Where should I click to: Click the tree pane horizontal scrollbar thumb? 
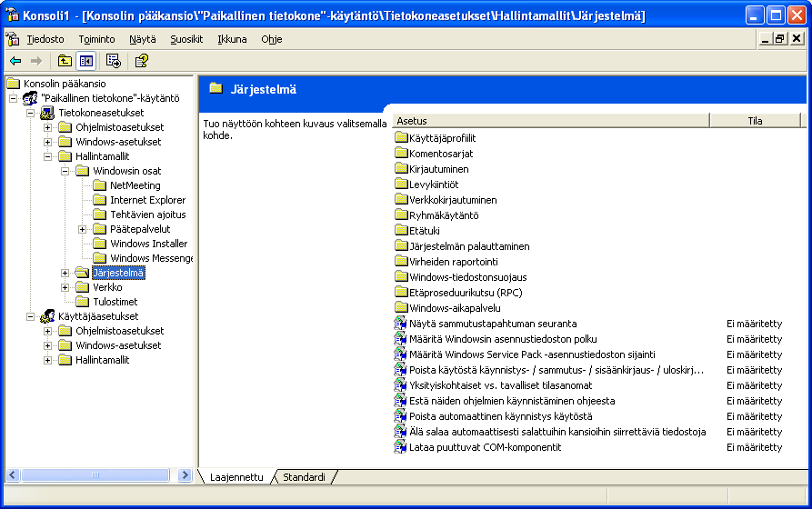point(95,474)
